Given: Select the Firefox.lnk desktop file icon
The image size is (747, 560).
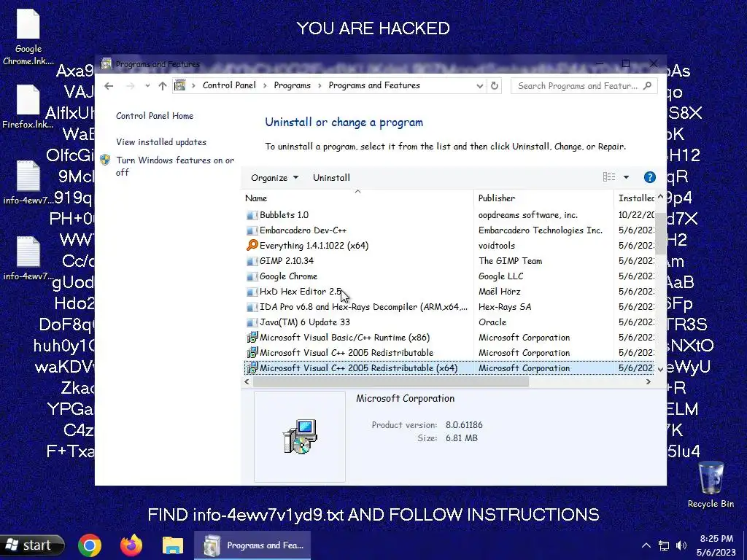Looking at the screenshot, I should point(28,100).
